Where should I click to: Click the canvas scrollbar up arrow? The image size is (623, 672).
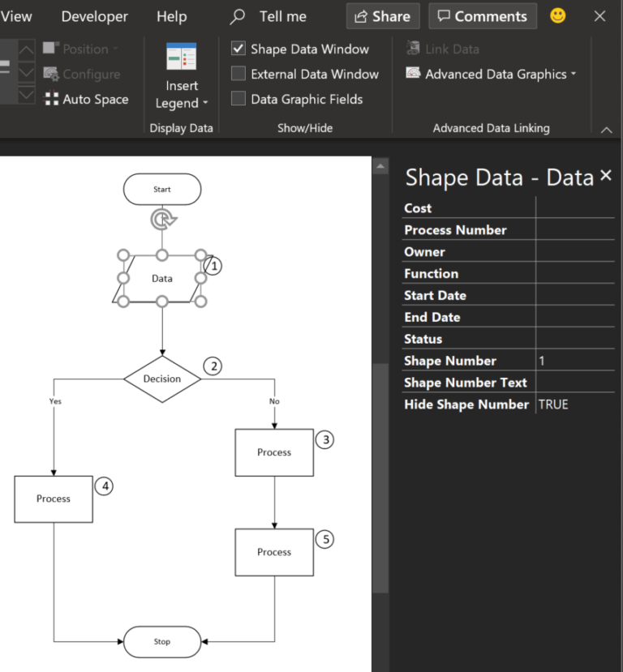(380, 166)
